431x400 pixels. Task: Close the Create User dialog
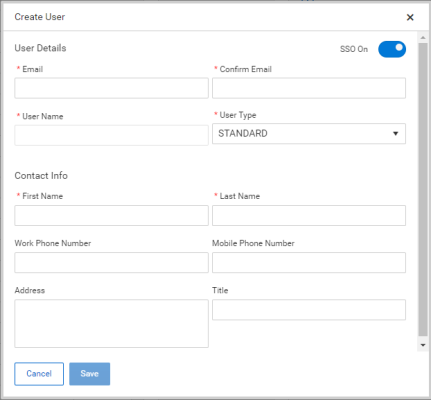point(410,17)
